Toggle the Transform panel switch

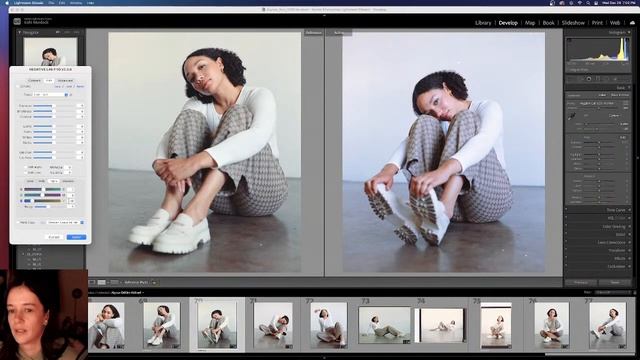click(567, 250)
